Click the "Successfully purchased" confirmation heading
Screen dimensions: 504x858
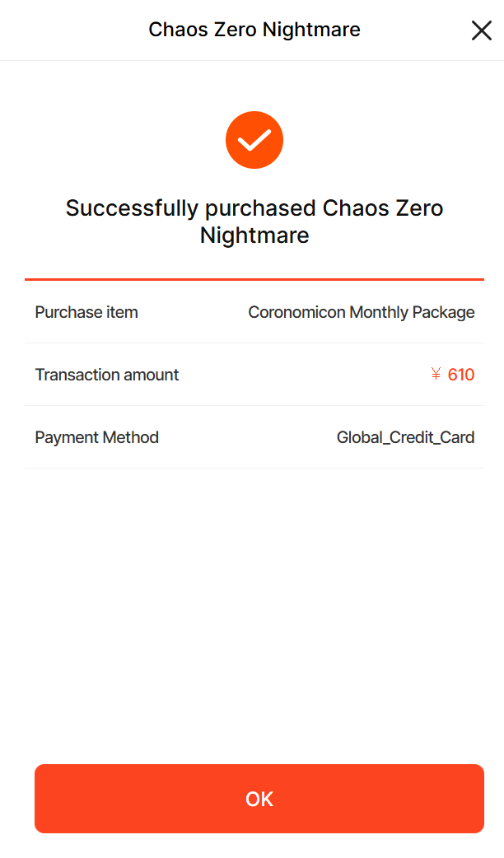coord(254,208)
